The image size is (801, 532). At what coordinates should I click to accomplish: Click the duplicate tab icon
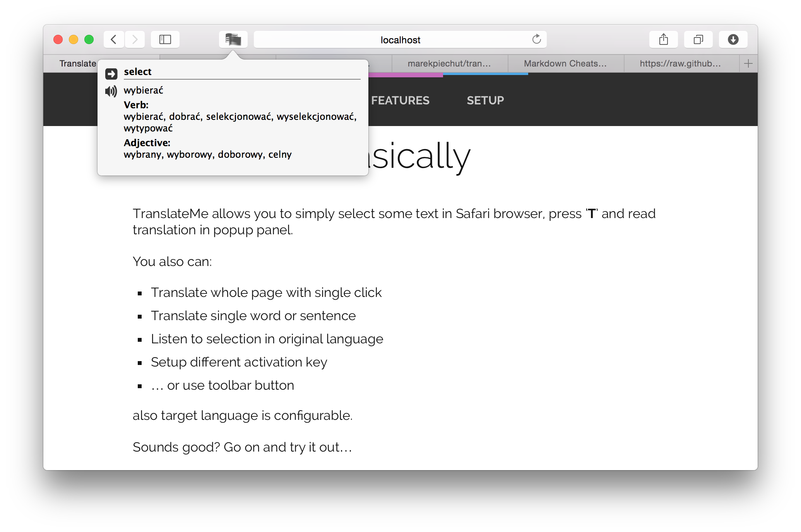[698, 40]
